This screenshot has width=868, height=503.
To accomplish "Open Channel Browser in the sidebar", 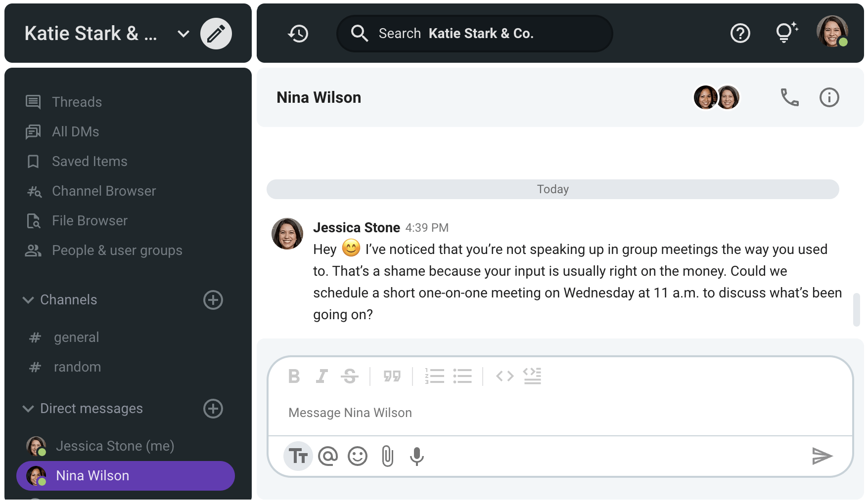I will 103,191.
